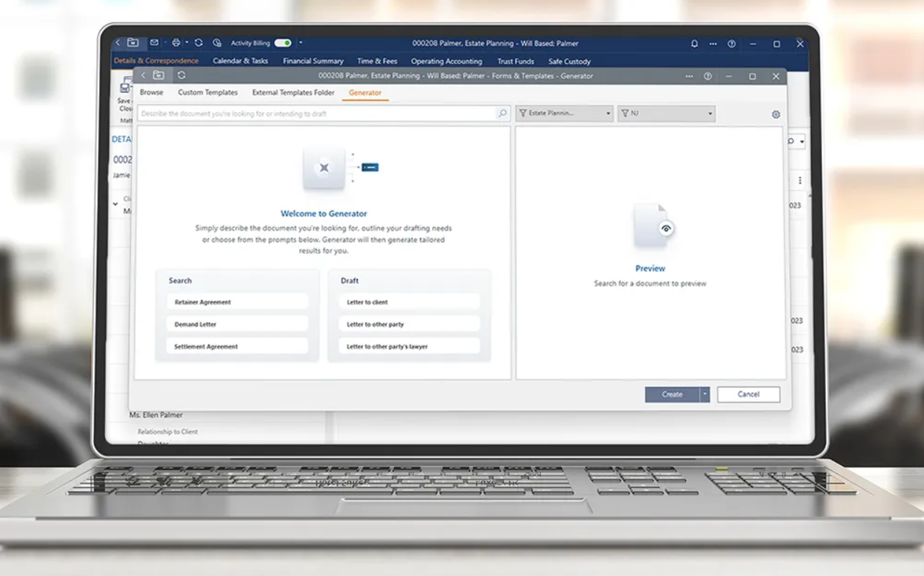Screen dimensions: 924x576
Task: Refresh the Generator dialog
Action: (182, 75)
